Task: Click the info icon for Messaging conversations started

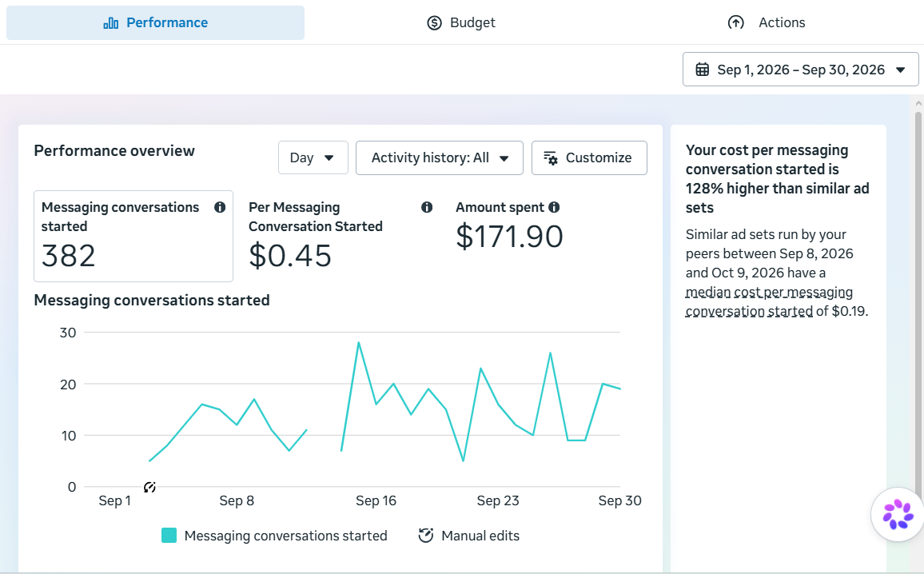Action: pos(220,207)
